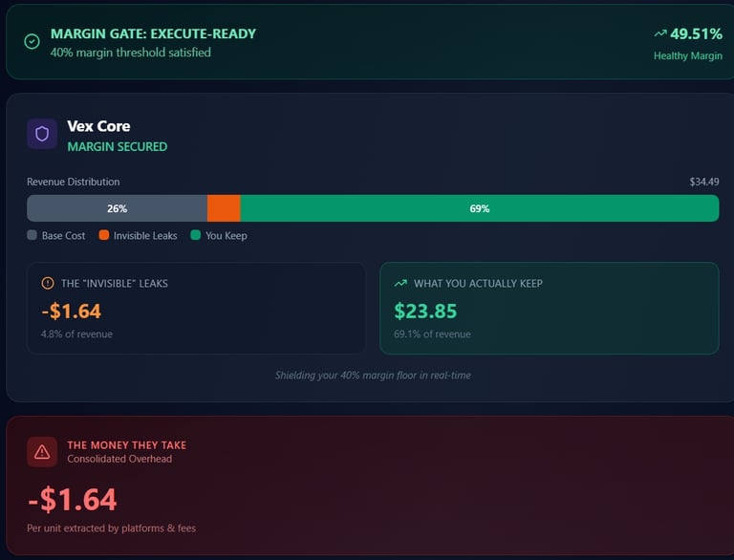Viewport: 734px width, 560px height.
Task: Click the gray Base Cost legend swatch
Action: [32, 235]
